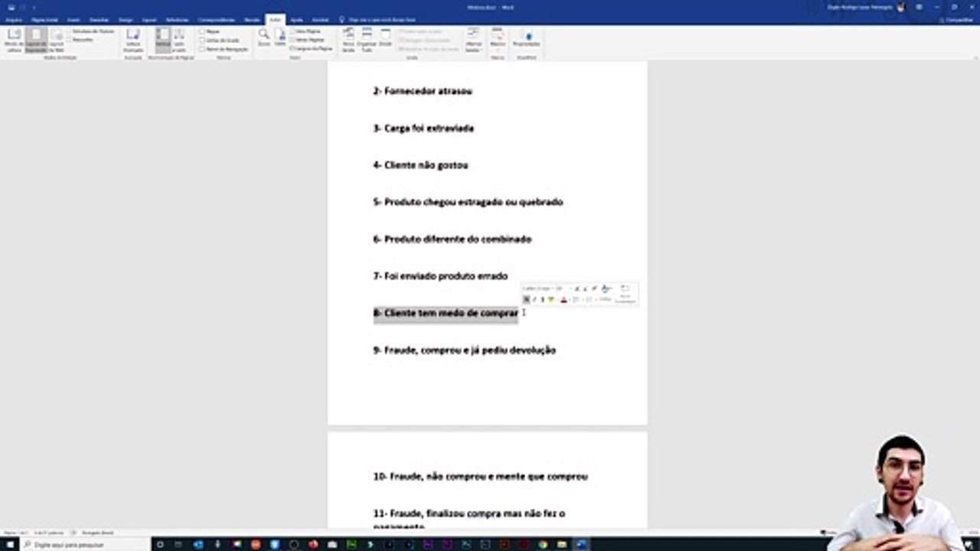Click line '3- Carga foi extraviada'
Image resolution: width=980 pixels, height=551 pixels.
[423, 128]
